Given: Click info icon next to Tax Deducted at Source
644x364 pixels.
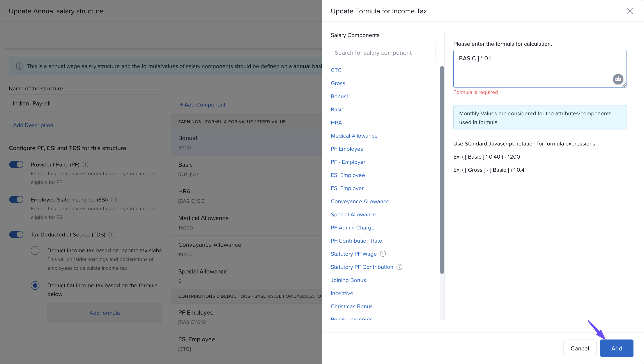Looking at the screenshot, I should click(x=111, y=234).
